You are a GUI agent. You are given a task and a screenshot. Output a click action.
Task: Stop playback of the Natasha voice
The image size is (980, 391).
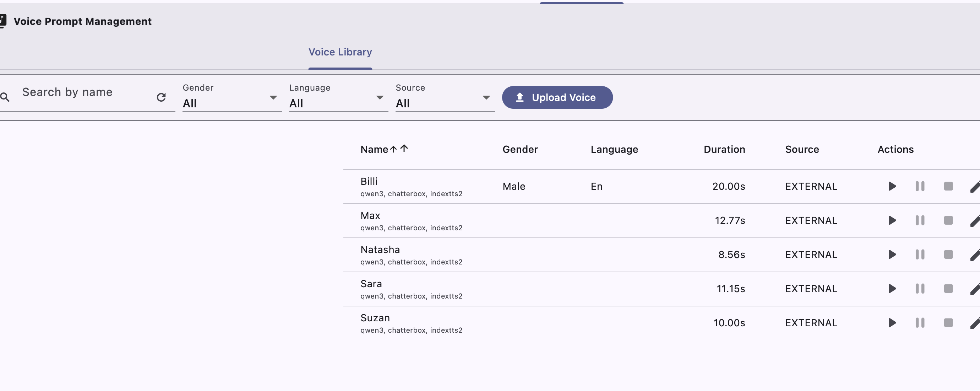[x=947, y=255]
